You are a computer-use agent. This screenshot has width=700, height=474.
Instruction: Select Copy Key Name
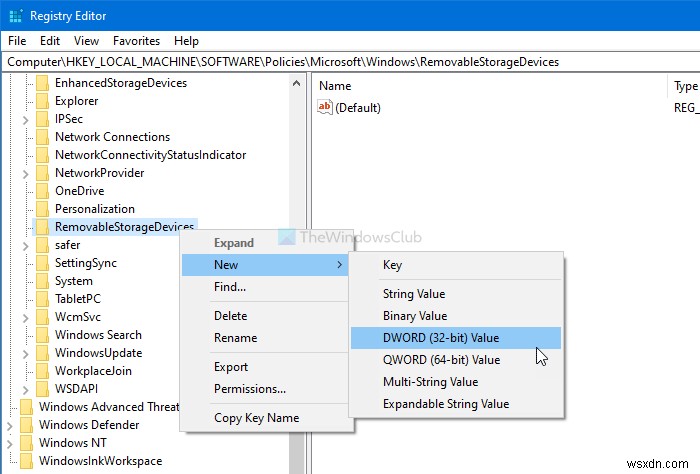265,418
